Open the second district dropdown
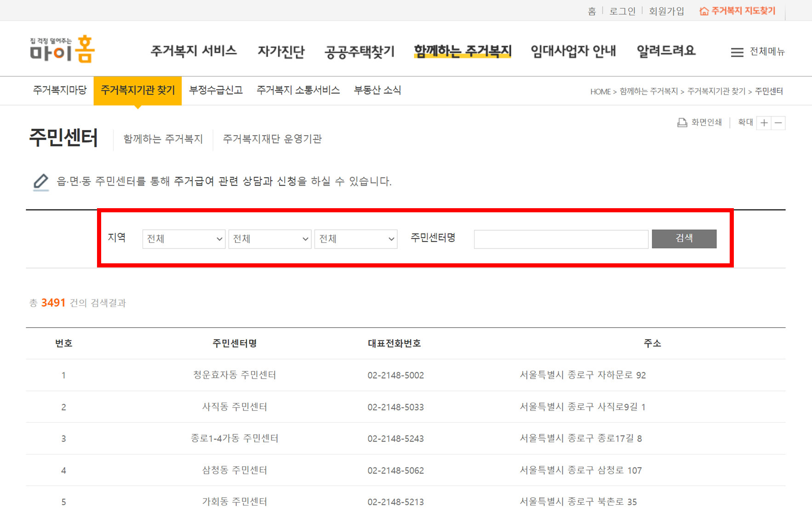The width and height of the screenshot is (812, 517). 269,239
